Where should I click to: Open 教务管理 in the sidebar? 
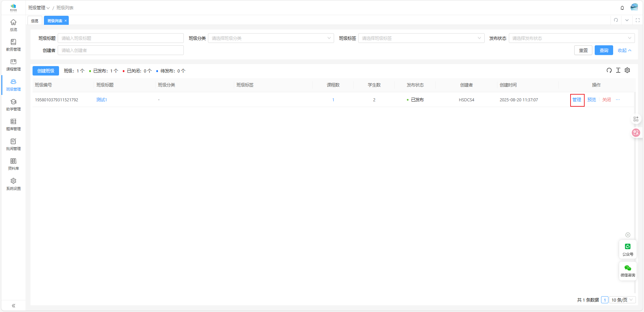[x=13, y=45]
